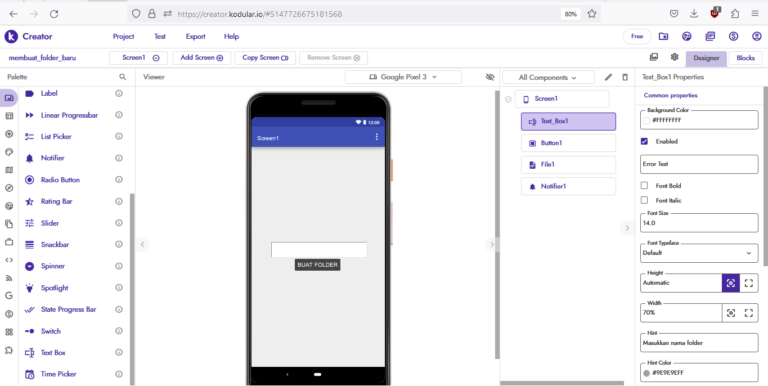
Task: Open the palette search magnifier
Action: (x=122, y=77)
